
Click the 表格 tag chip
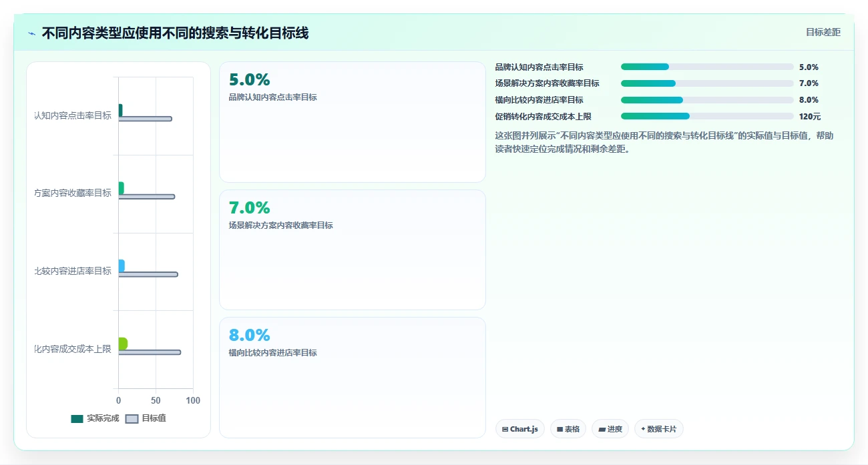(568, 429)
